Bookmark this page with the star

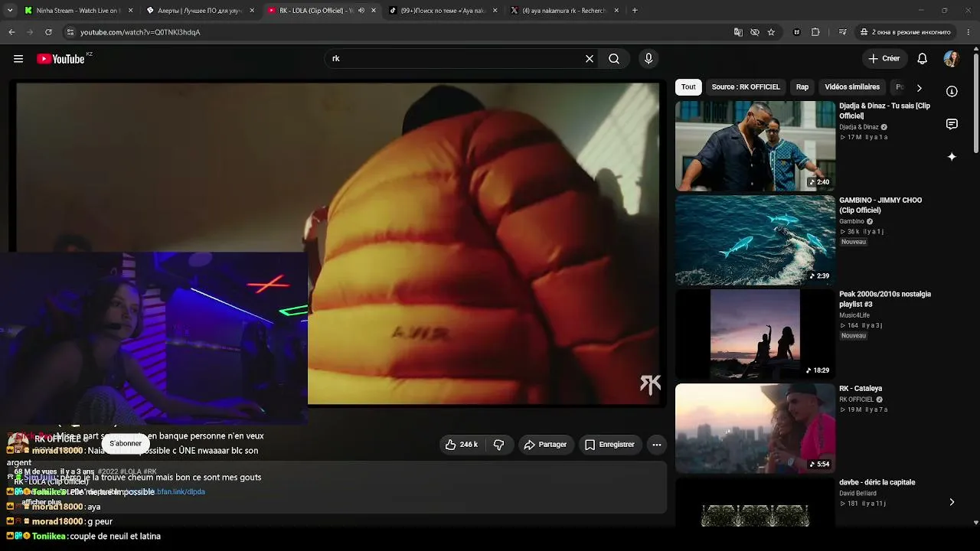(771, 32)
